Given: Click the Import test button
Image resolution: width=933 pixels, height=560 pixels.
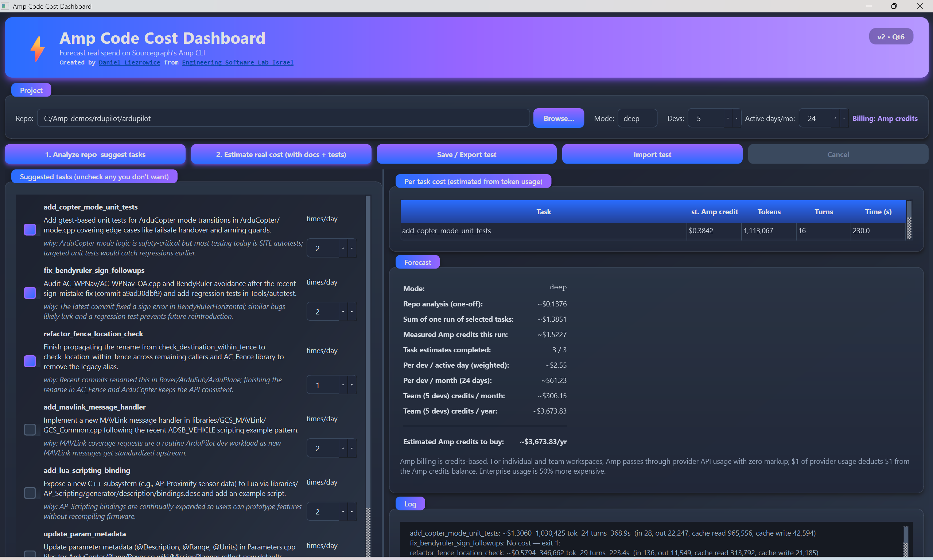Looking at the screenshot, I should [652, 154].
